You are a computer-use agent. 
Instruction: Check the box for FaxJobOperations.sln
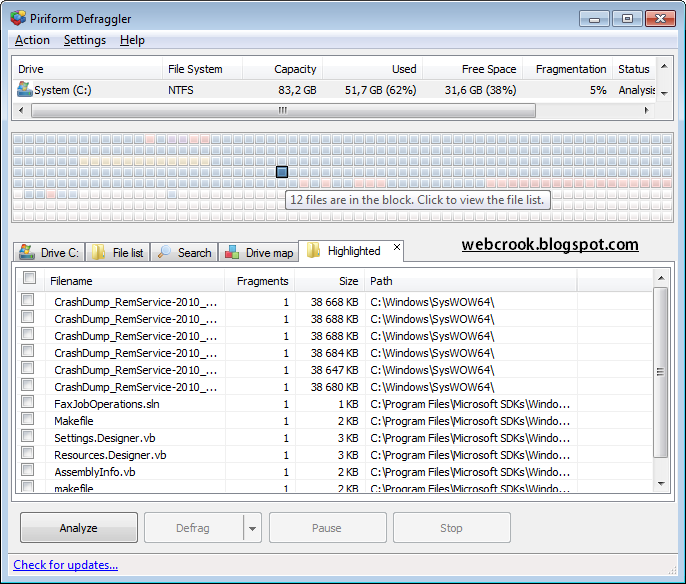[28, 402]
